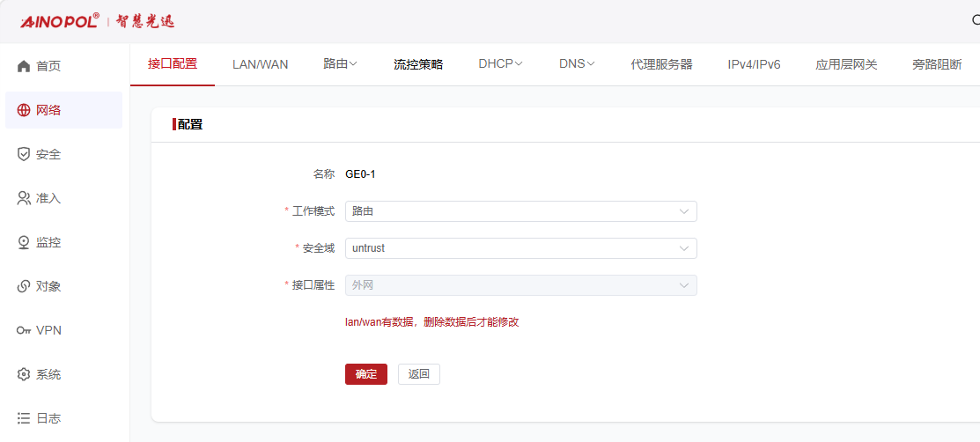Open the IPv4/IPv6 tab
This screenshot has width=980, height=442.
coord(754,64)
